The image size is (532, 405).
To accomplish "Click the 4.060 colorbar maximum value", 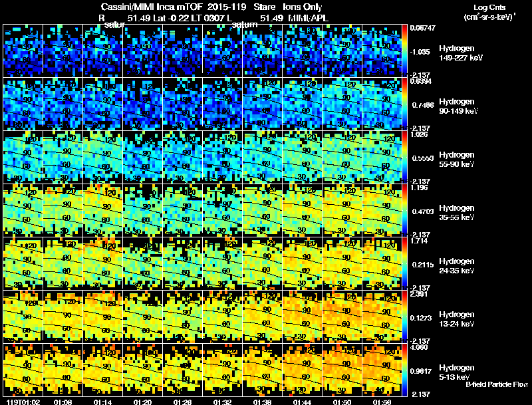I will [419, 347].
